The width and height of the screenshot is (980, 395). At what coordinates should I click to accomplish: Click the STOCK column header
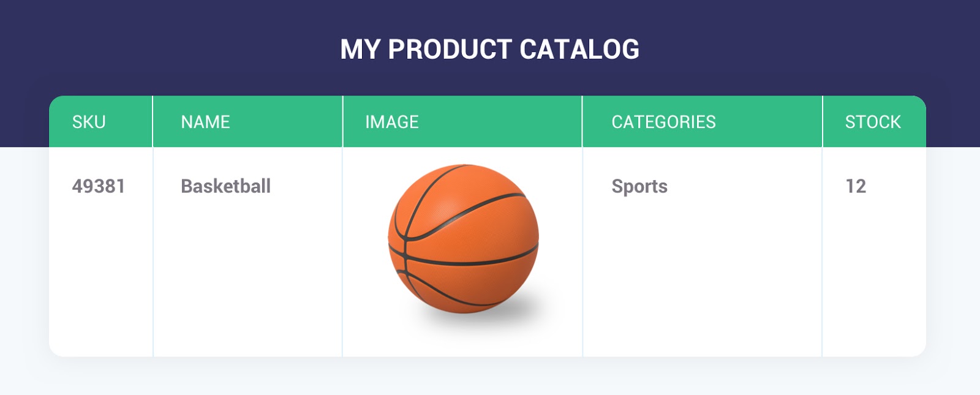(x=873, y=121)
